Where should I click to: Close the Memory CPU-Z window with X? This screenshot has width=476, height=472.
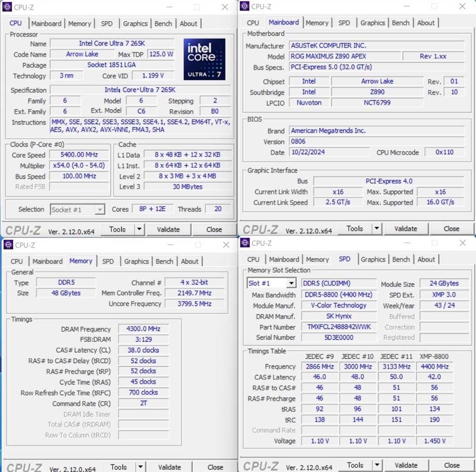click(226, 245)
